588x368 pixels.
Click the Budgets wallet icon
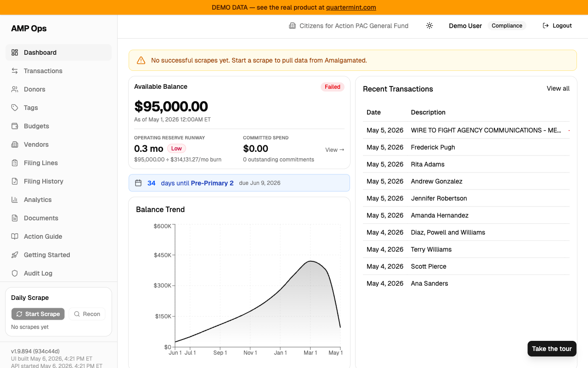pos(15,126)
